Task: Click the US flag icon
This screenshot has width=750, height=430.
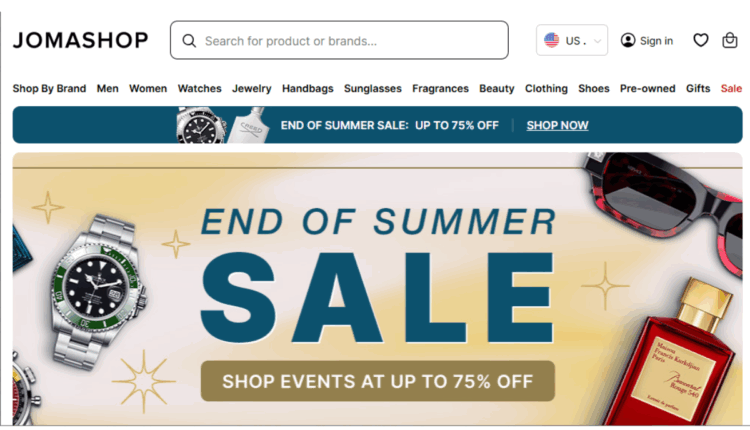Action: [x=551, y=40]
